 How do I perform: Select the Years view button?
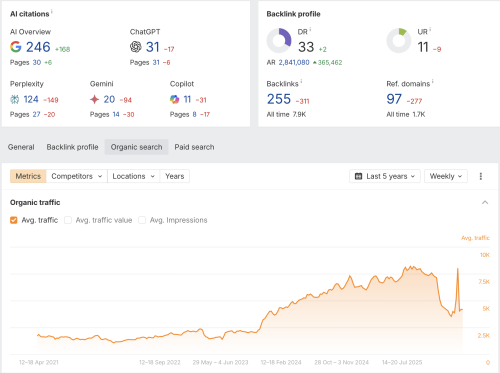pyautogui.click(x=175, y=176)
